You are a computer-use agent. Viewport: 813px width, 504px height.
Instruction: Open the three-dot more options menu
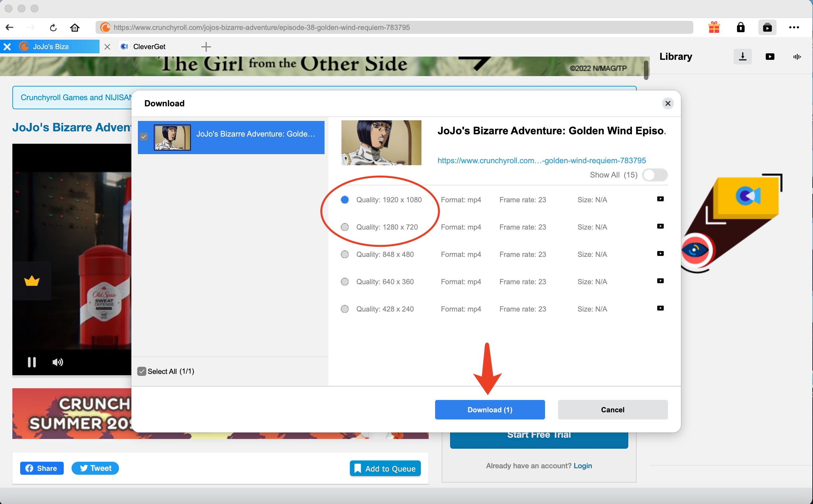click(x=794, y=27)
